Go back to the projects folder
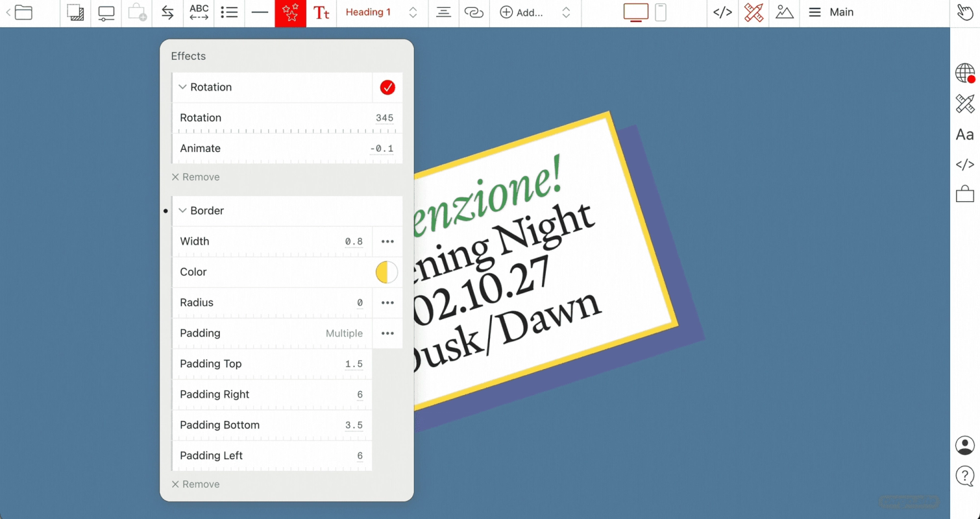Viewport: 980px width, 519px height. pos(19,12)
